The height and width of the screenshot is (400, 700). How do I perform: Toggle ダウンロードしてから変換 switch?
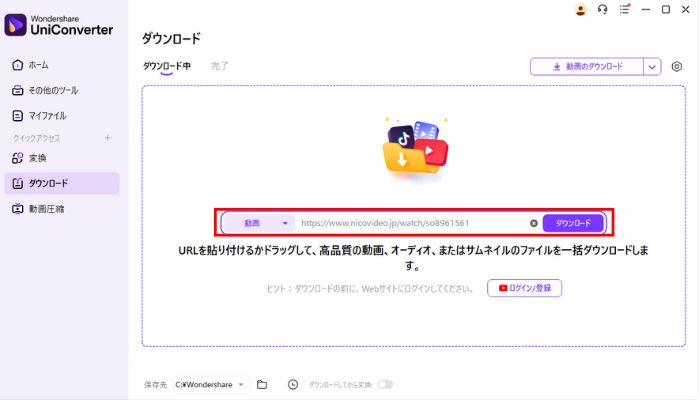[x=385, y=384]
